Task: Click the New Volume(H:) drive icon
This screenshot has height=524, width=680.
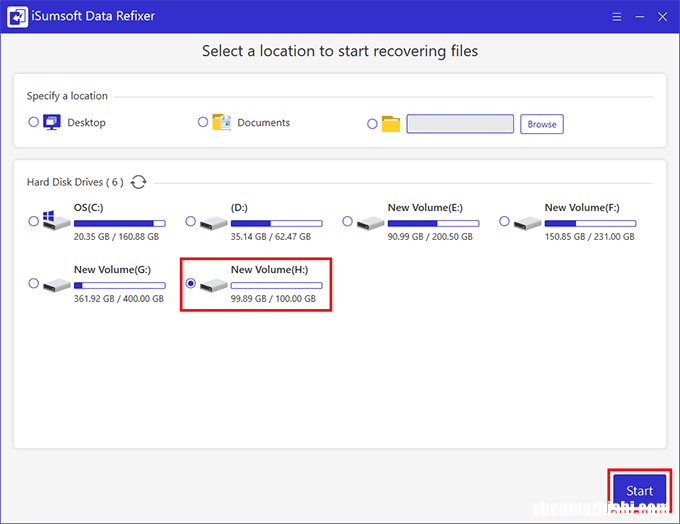Action: [213, 285]
